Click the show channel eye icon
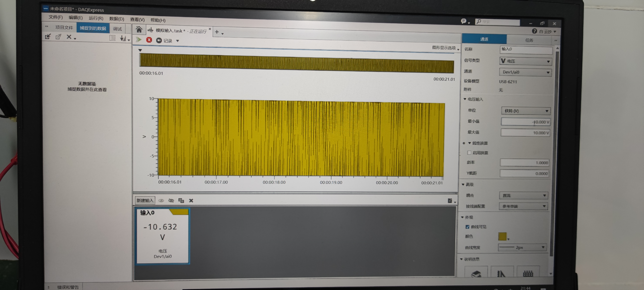This screenshot has height=290, width=644. tap(161, 200)
